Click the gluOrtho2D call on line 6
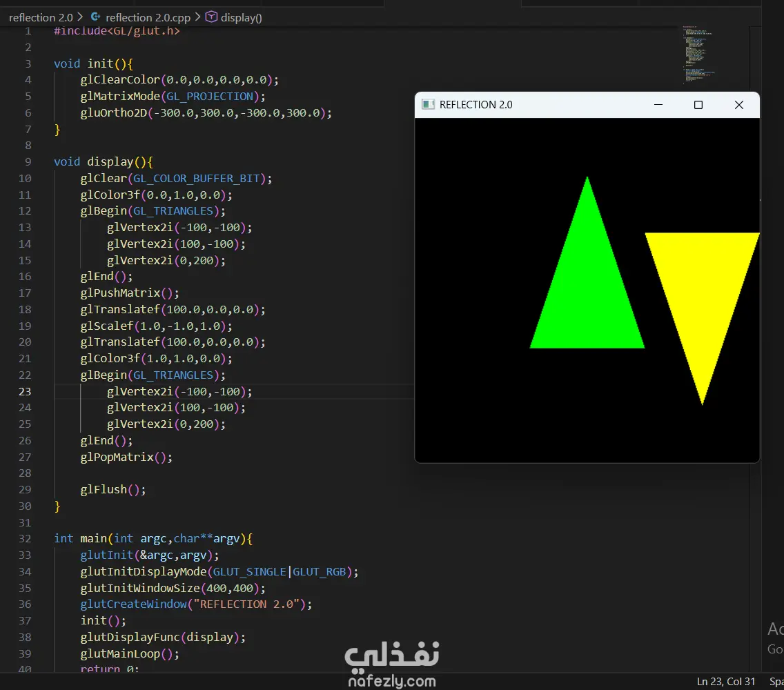Screen dimensions: 784x690 click(x=206, y=113)
